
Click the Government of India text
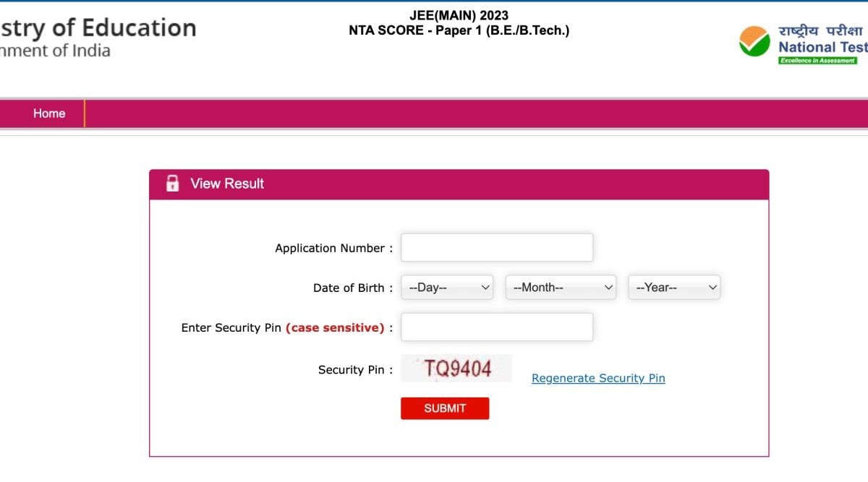tap(55, 51)
